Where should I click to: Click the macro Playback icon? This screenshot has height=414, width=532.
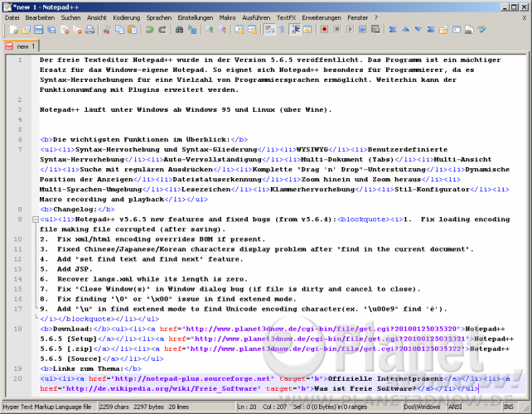pos(350,30)
